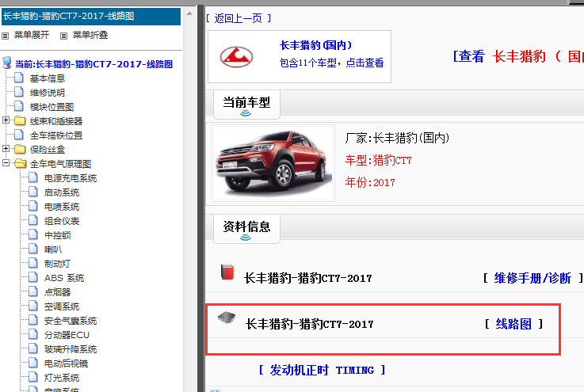Screen dimensions: 584x392
Task: Click the 长丰猎豹(国内) brand link
Action: tap(316, 45)
